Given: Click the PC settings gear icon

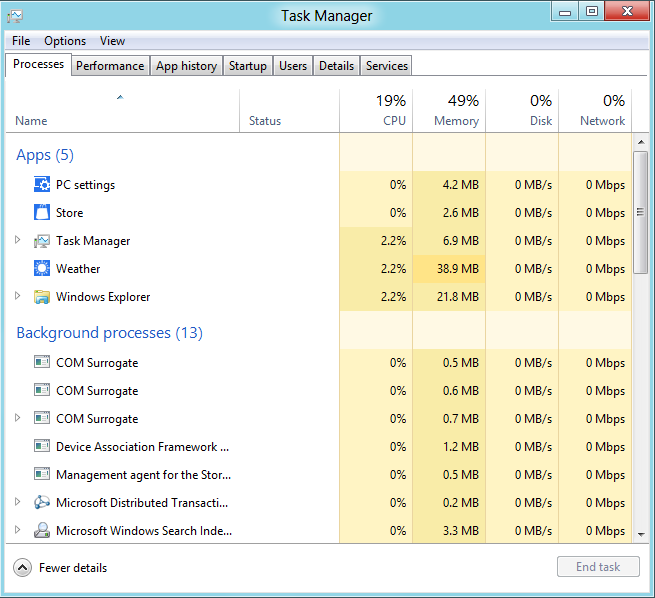Looking at the screenshot, I should [x=42, y=185].
